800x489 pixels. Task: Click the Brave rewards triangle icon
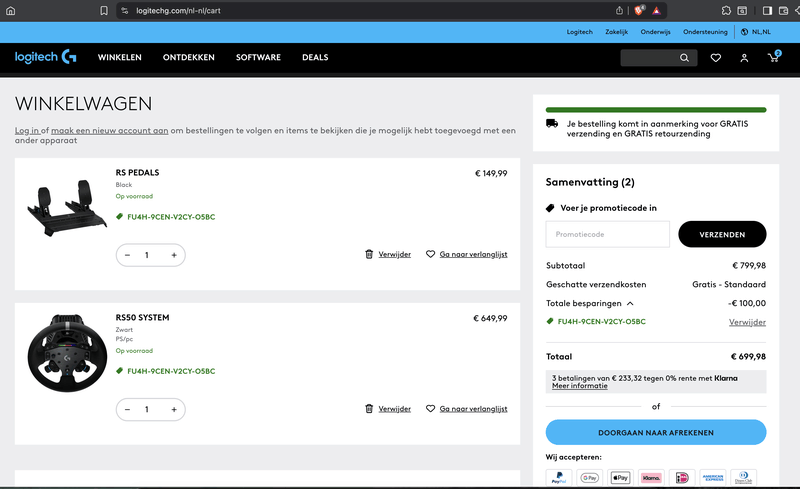tap(657, 11)
